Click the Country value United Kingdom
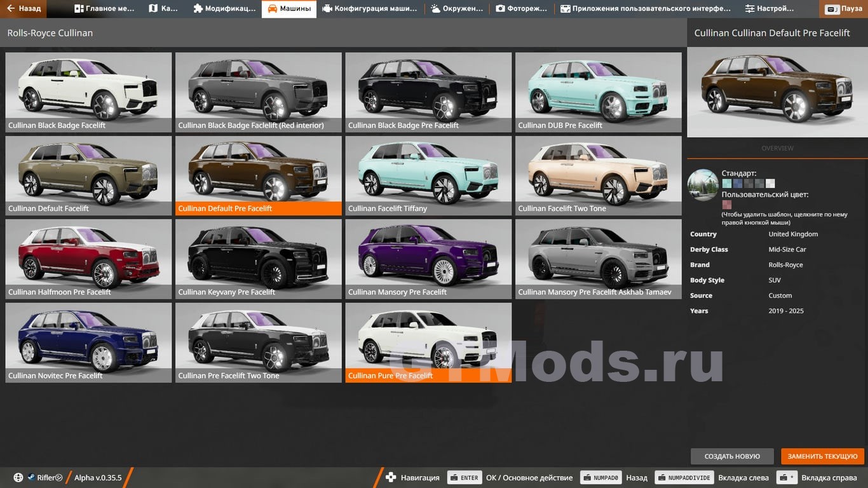The image size is (868, 488). pos(793,234)
